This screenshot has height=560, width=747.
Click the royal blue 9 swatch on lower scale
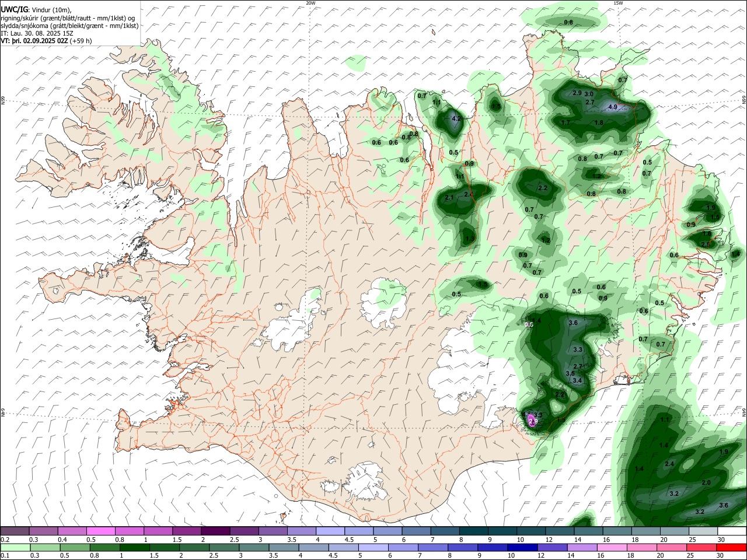tap(493, 548)
